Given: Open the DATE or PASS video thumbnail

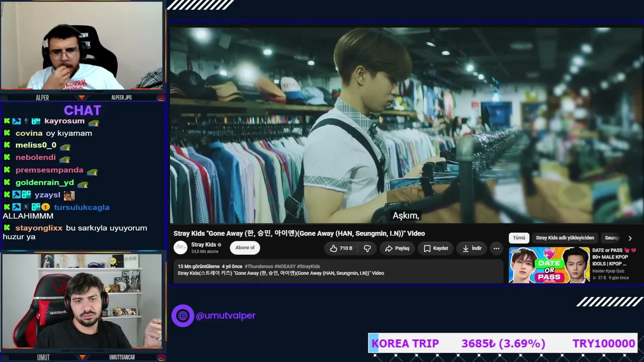Looking at the screenshot, I should click(549, 264).
